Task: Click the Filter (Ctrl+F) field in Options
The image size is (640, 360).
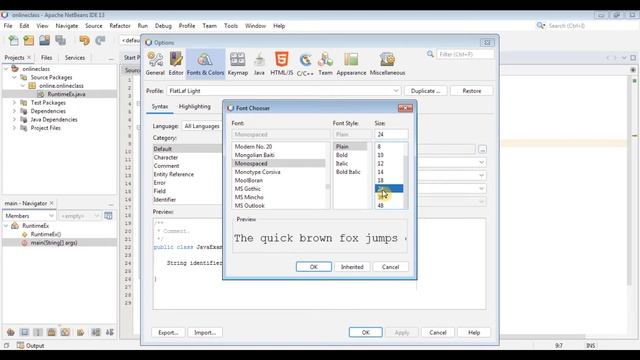Action: [x=465, y=54]
